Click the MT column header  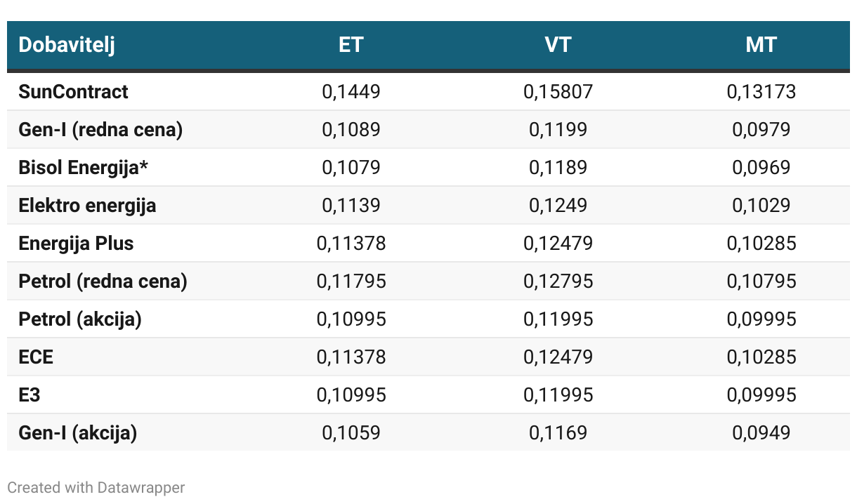(x=761, y=45)
